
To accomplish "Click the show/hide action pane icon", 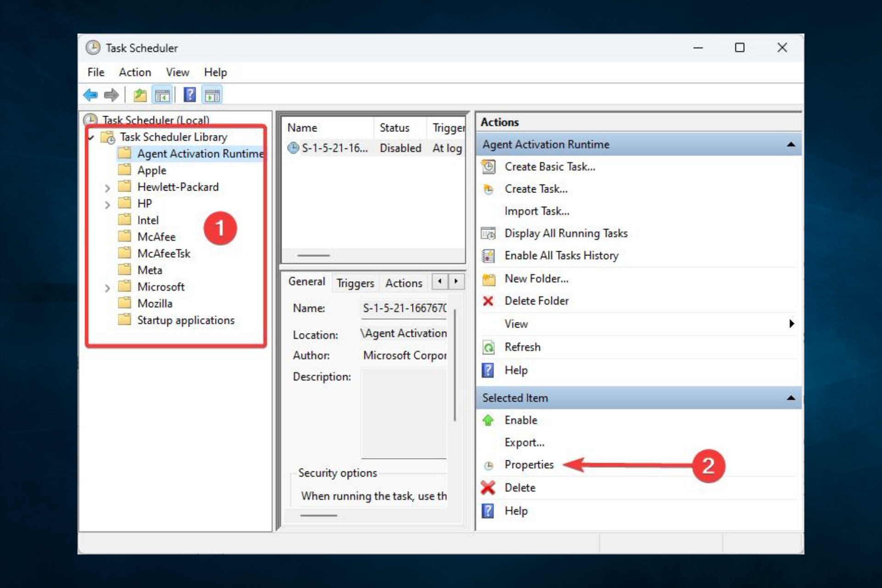I will pos(212,95).
